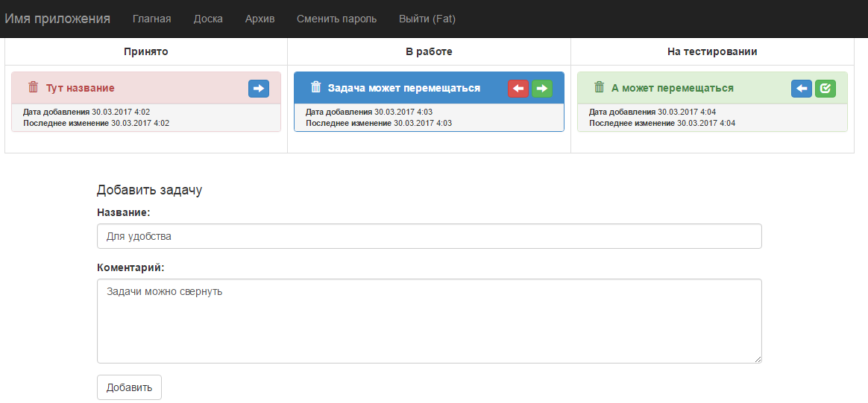Mark 'А может перемещаться' done with green checkmark
This screenshot has height=403, width=868.
(x=825, y=89)
